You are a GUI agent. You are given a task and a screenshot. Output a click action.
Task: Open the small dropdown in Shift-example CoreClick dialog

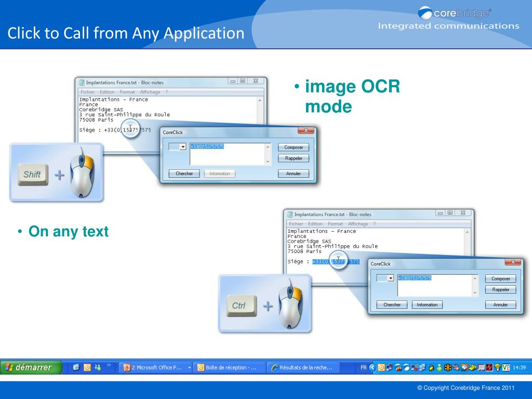(183, 147)
